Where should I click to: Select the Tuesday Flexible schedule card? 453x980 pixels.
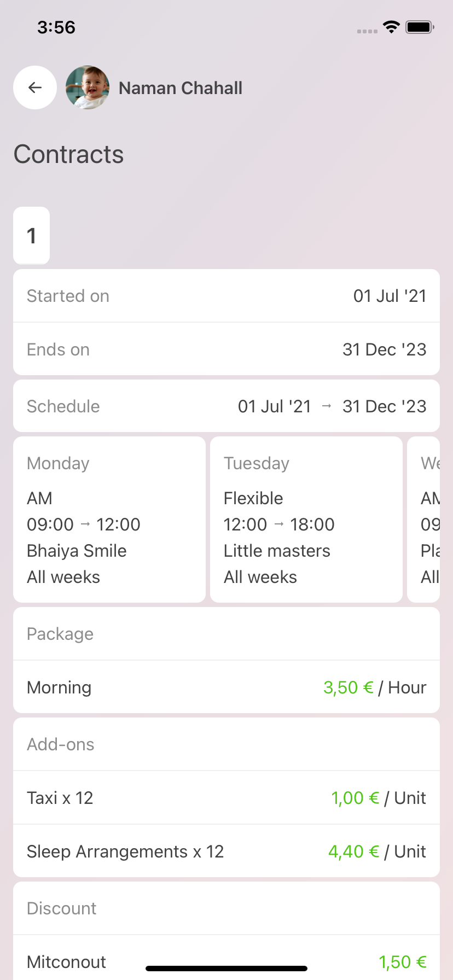[x=306, y=520]
